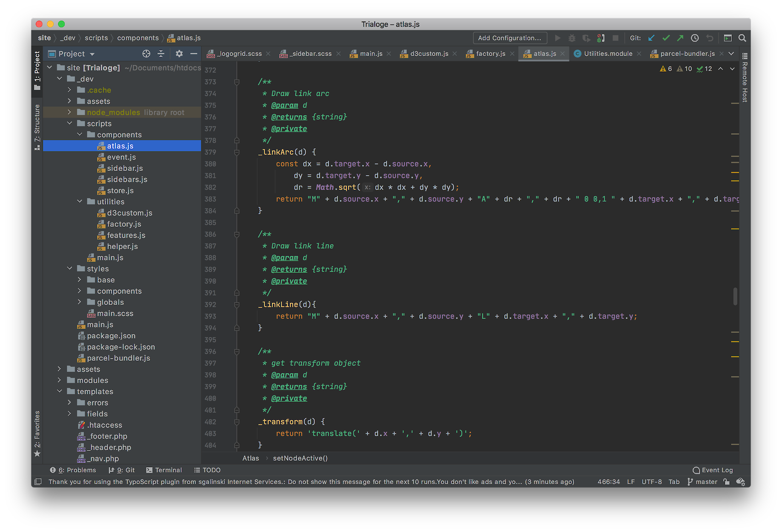Toggle the read-only lock icon in status bar
Image resolution: width=782 pixels, height=532 pixels.
point(727,482)
